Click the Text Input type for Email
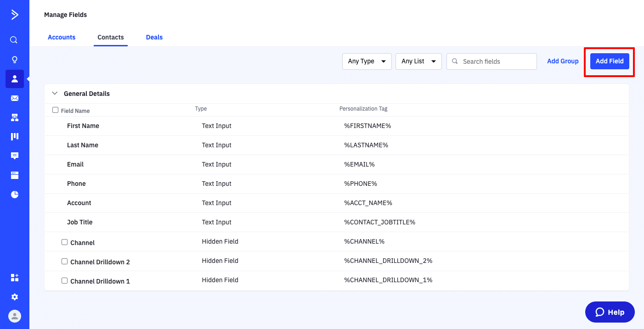Image resolution: width=644 pixels, height=329 pixels. (x=216, y=164)
